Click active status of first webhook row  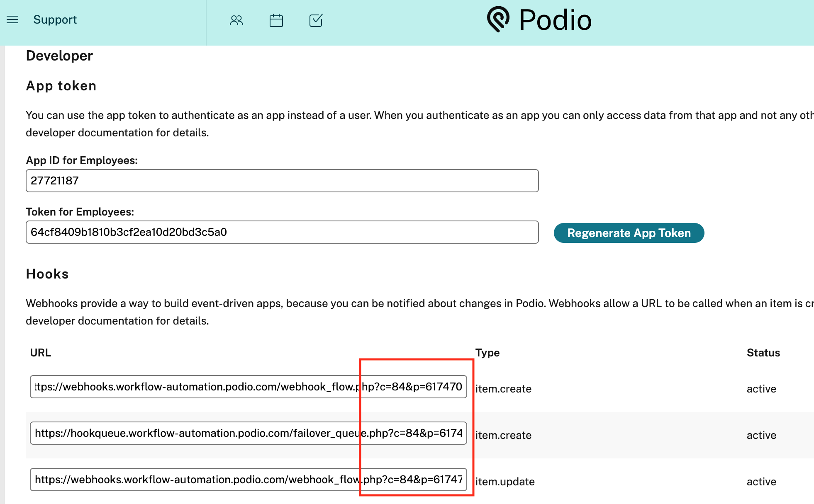761,389
